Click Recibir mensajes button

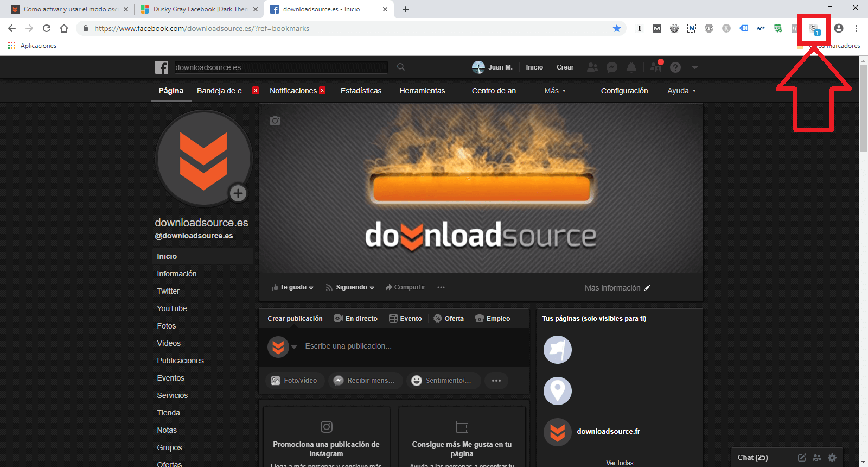coord(366,381)
